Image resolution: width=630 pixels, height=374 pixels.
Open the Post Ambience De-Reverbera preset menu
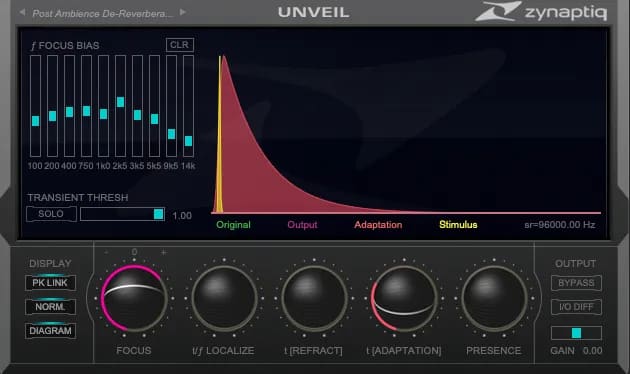tap(102, 13)
